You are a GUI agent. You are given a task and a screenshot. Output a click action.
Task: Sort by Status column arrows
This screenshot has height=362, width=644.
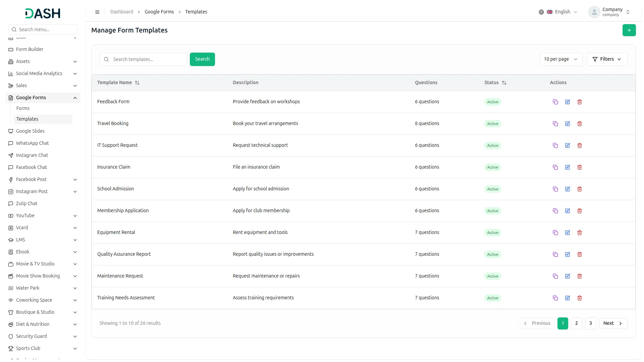[x=504, y=83]
